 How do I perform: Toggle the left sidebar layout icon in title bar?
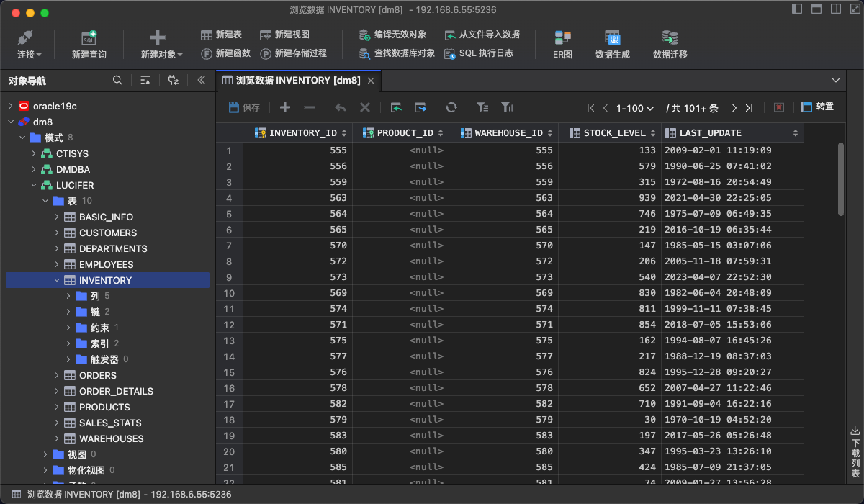[x=797, y=9]
